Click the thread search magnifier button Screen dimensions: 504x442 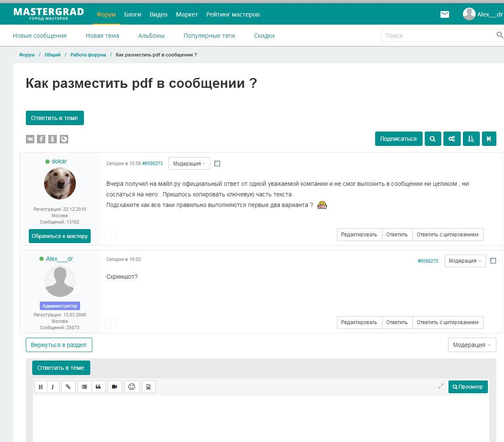[x=432, y=139]
